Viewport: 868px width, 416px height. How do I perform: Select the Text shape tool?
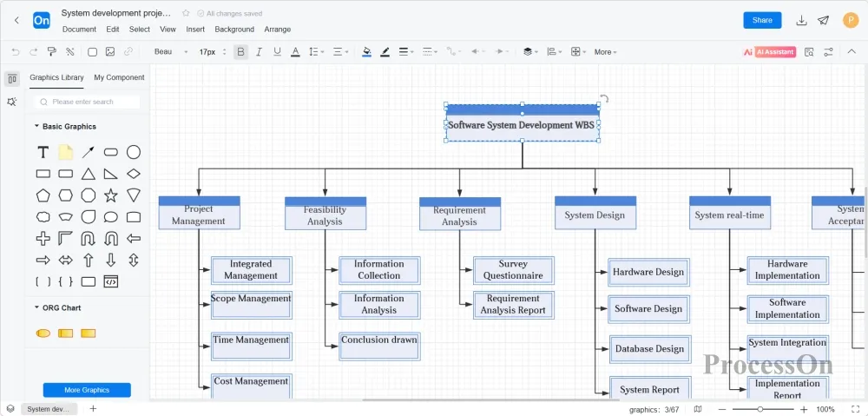(x=43, y=152)
